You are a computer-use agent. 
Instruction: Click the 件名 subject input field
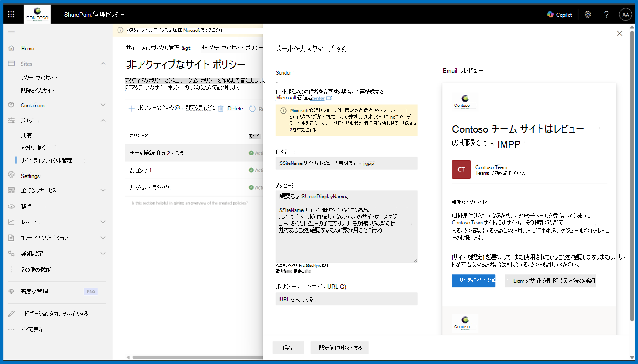[346, 163]
